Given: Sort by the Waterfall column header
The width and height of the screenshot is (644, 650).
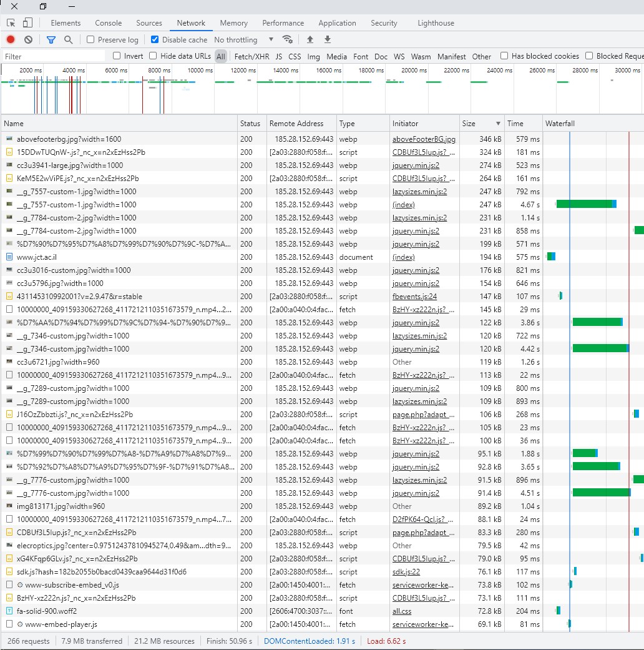Looking at the screenshot, I should [x=593, y=124].
